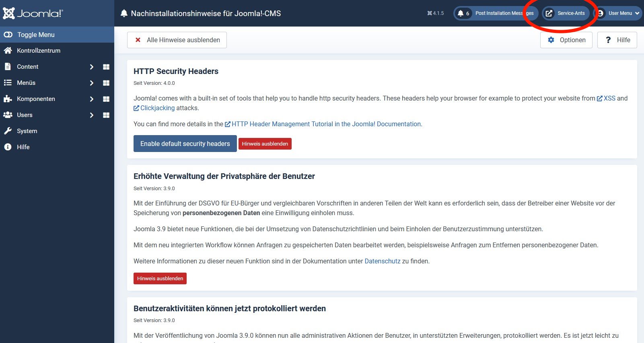The height and width of the screenshot is (343, 644).
Task: Open the Users dashboard grid icon
Action: [106, 115]
